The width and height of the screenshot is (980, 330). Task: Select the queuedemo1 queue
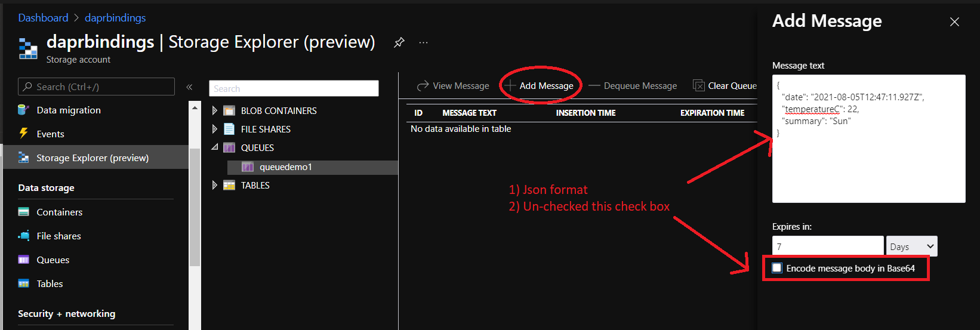coord(285,167)
